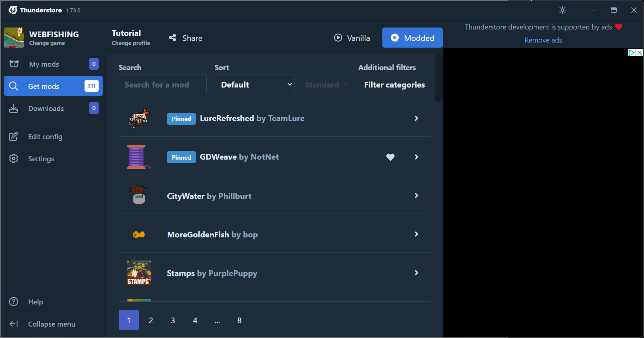Click the WEBFISHING game thumbnail
This screenshot has height=338, width=644.
[14, 38]
